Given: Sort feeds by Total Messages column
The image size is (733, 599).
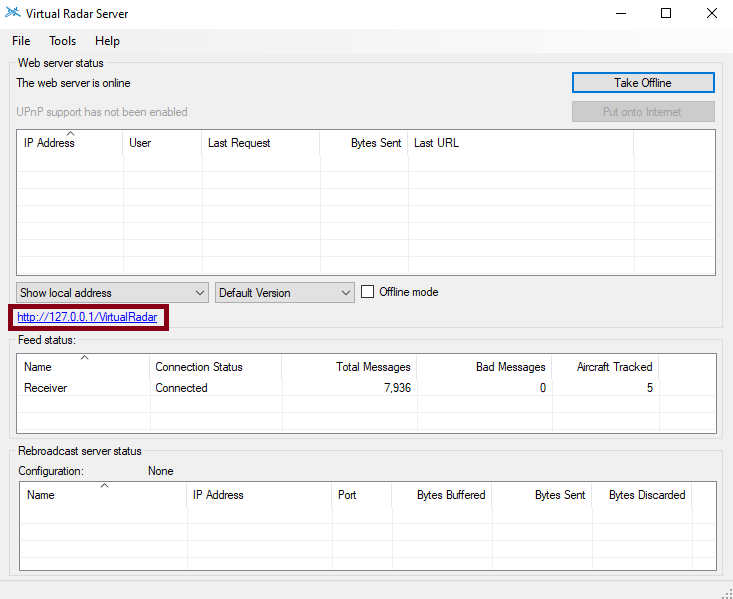Looking at the screenshot, I should pos(349,367).
